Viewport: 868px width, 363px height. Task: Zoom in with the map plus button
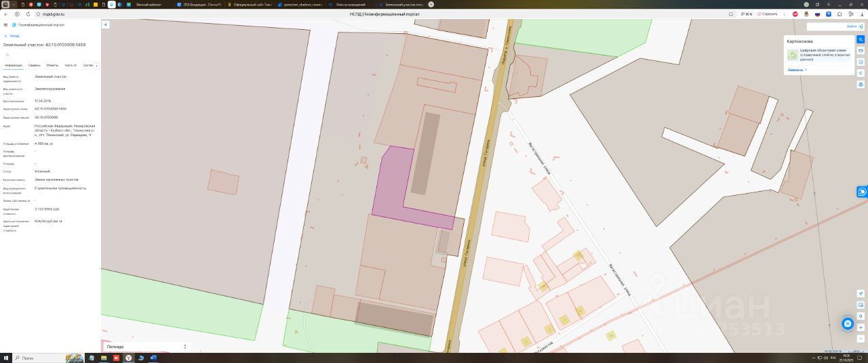[x=861, y=327]
